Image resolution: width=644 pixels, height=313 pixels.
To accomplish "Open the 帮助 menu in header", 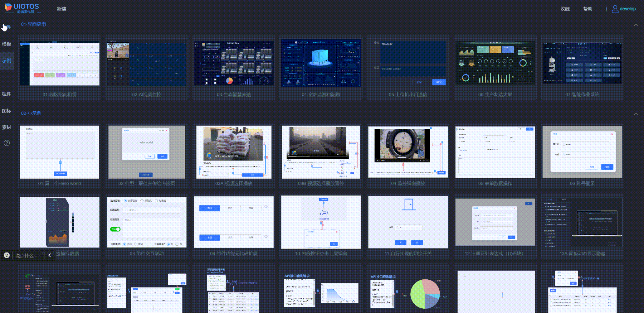I will click(588, 9).
